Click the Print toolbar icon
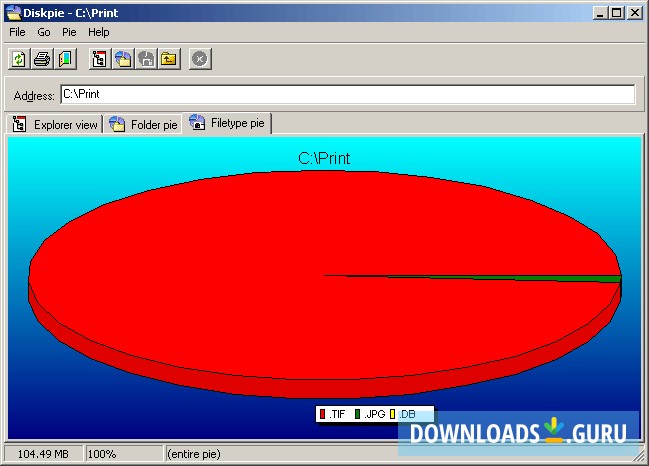The height and width of the screenshot is (466, 649). point(42,59)
